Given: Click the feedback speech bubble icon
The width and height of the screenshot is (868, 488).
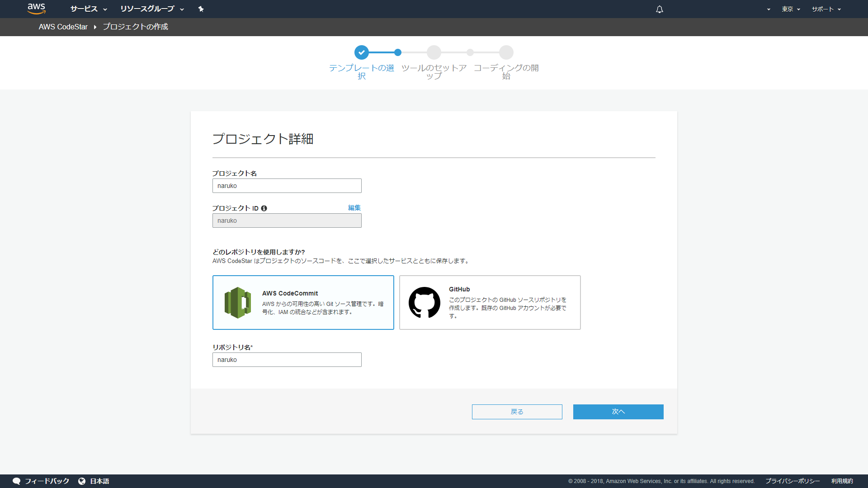Looking at the screenshot, I should (x=17, y=481).
